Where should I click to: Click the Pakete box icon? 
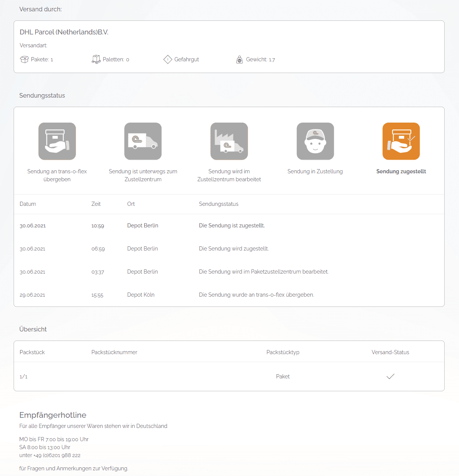click(24, 59)
